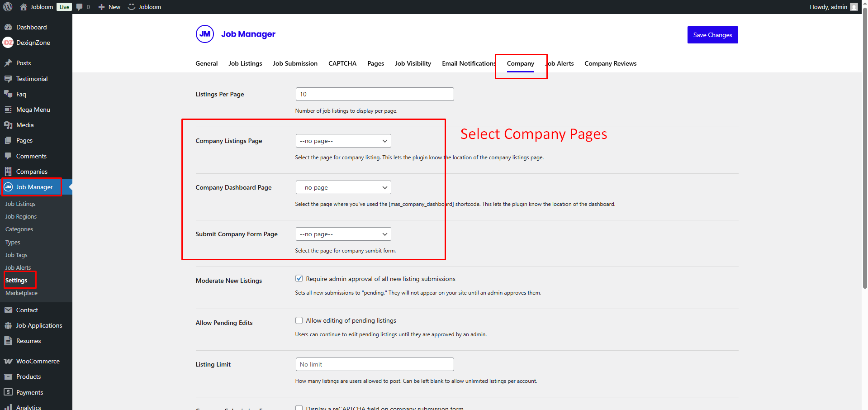Open Company Dashboard Page dropdown
Image resolution: width=868 pixels, height=410 pixels.
coord(343,187)
